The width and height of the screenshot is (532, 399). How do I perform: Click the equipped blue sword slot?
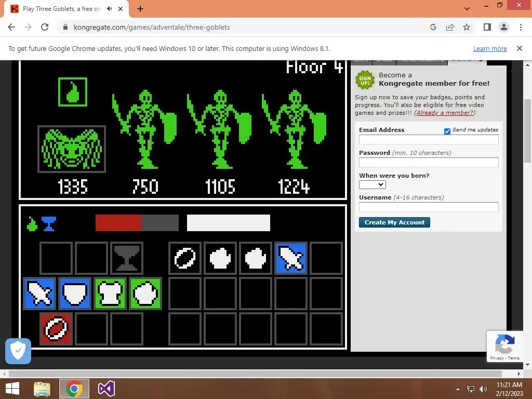39,294
